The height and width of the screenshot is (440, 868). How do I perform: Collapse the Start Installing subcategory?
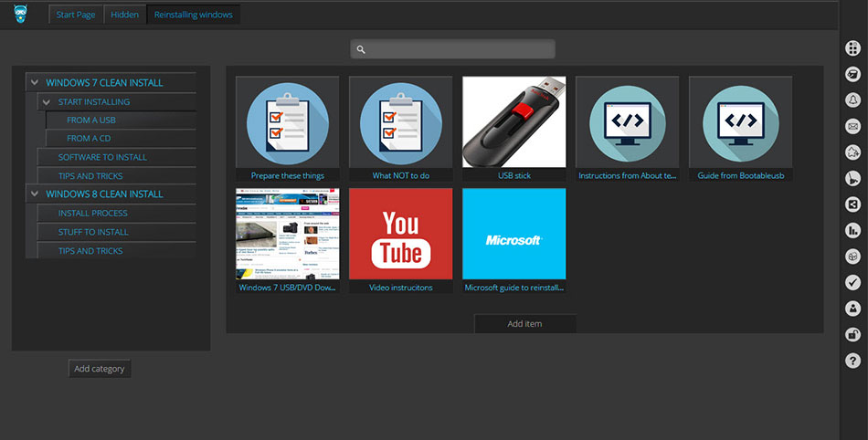pos(47,102)
